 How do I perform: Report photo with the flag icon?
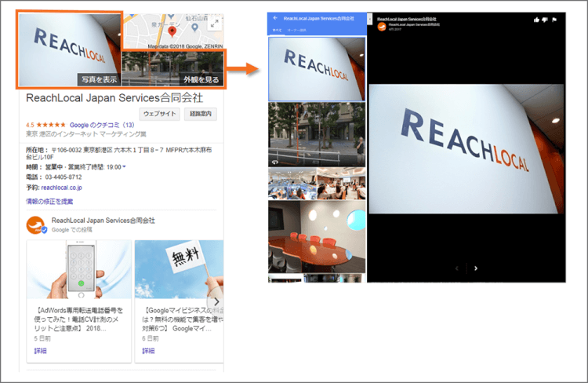tap(554, 20)
